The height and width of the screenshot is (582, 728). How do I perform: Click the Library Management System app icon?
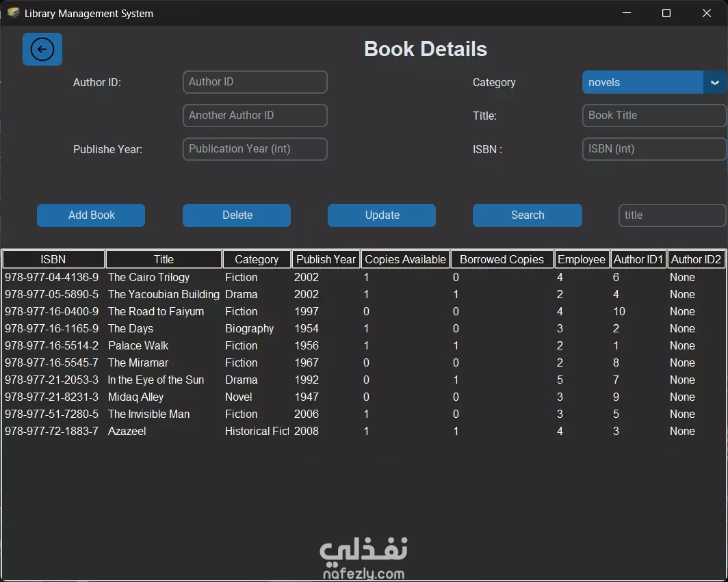point(13,13)
